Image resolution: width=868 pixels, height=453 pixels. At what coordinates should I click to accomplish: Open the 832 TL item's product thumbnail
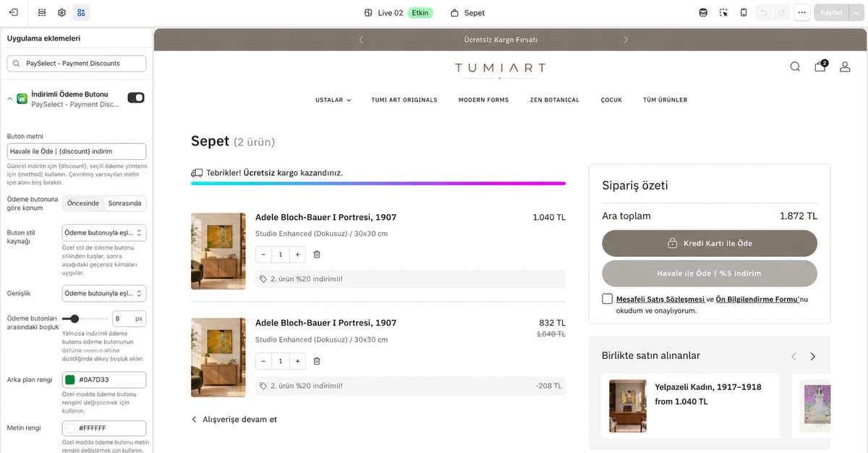coord(218,357)
